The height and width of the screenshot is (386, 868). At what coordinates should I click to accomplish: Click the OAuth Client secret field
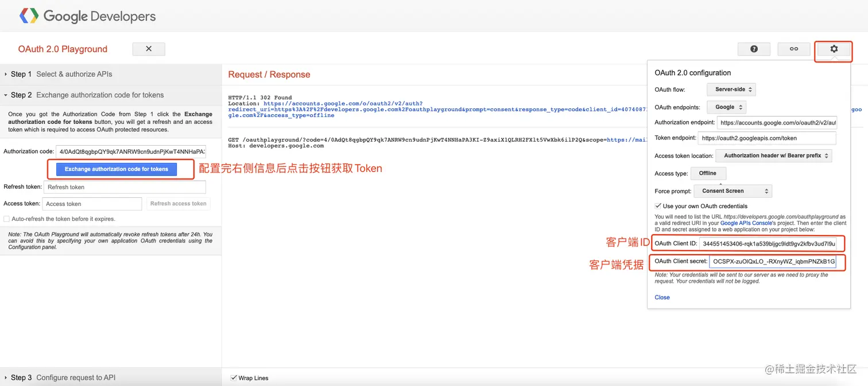point(773,262)
